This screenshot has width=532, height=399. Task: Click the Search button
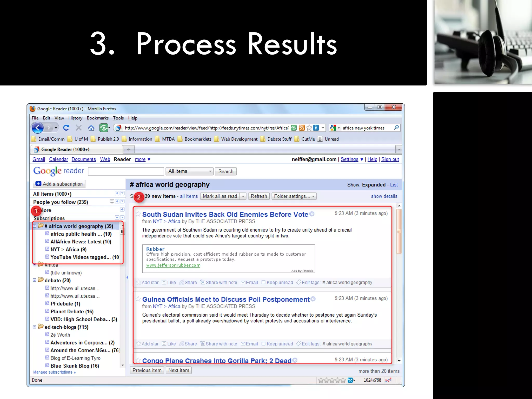click(x=226, y=171)
